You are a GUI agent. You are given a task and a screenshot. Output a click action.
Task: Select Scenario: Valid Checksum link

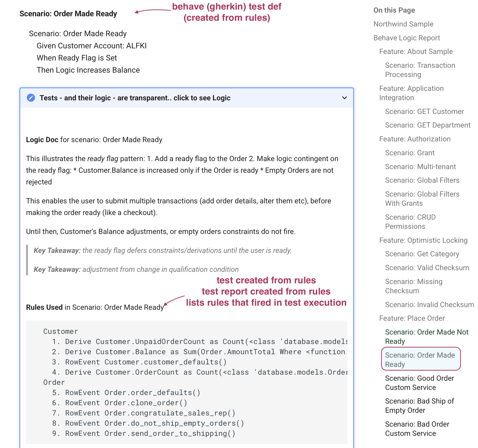427,268
